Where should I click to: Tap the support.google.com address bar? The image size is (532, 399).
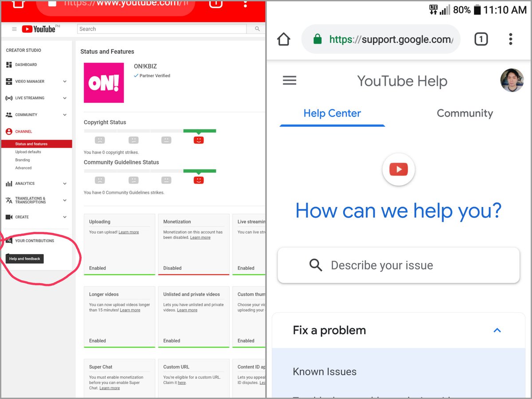pos(381,39)
